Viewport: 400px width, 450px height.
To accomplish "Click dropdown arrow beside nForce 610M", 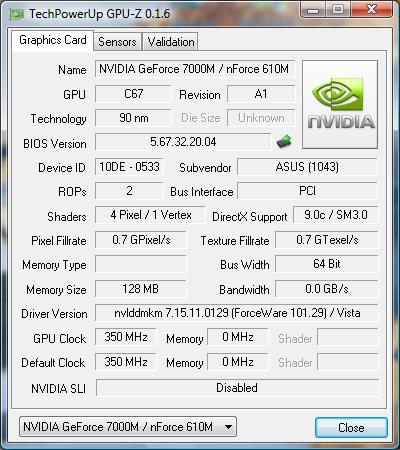I will (228, 427).
